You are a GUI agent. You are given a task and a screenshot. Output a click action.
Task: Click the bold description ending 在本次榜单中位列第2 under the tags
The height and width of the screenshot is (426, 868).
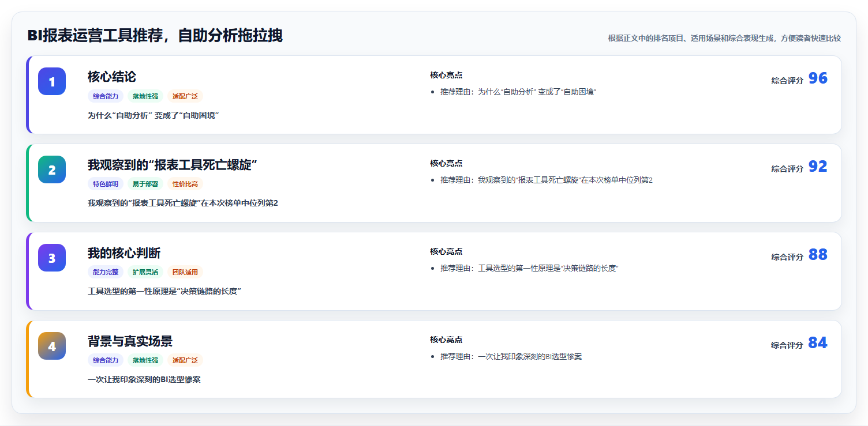(183, 203)
